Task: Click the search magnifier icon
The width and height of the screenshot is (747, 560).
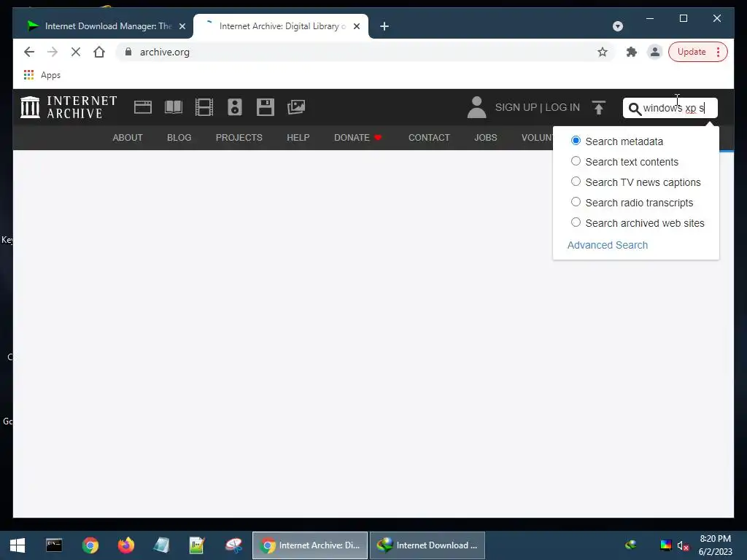Action: pyautogui.click(x=635, y=109)
